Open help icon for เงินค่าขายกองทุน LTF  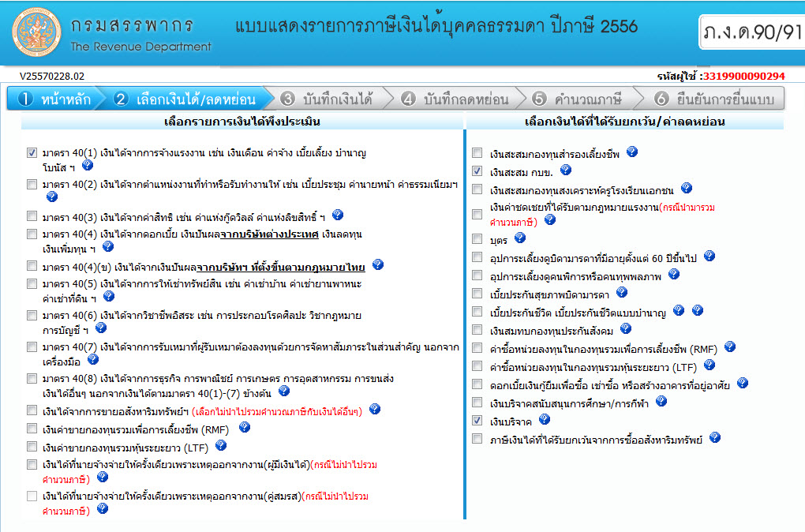click(x=221, y=445)
